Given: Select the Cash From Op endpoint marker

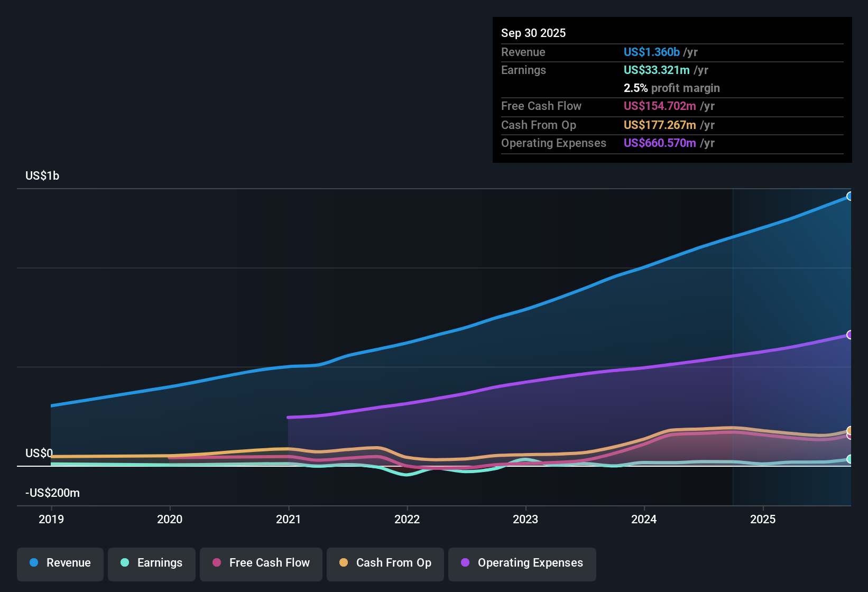Looking at the screenshot, I should point(850,431).
